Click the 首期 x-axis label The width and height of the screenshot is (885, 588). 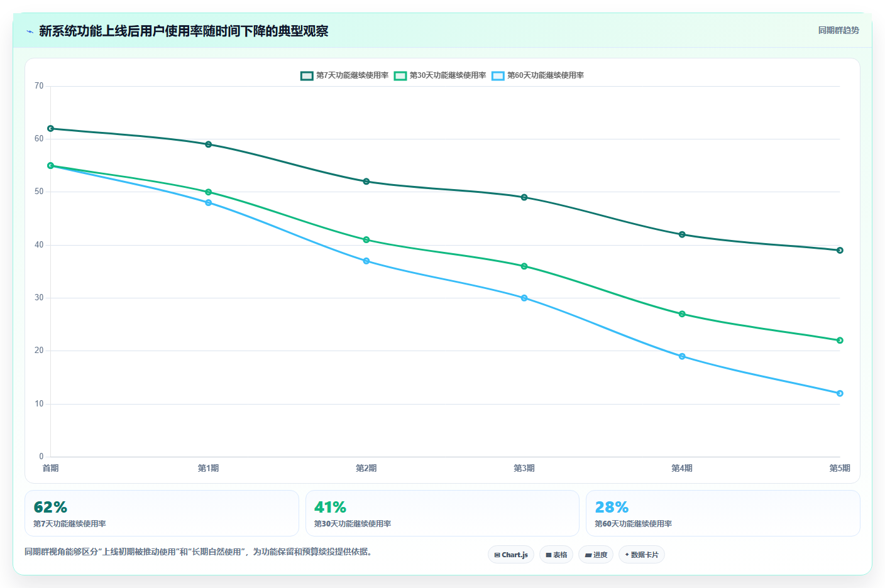(x=51, y=468)
